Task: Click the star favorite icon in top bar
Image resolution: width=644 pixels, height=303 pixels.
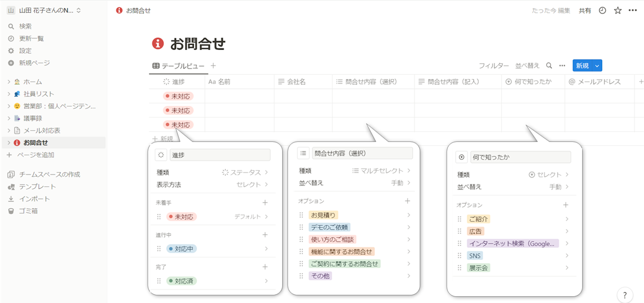Action: [618, 10]
